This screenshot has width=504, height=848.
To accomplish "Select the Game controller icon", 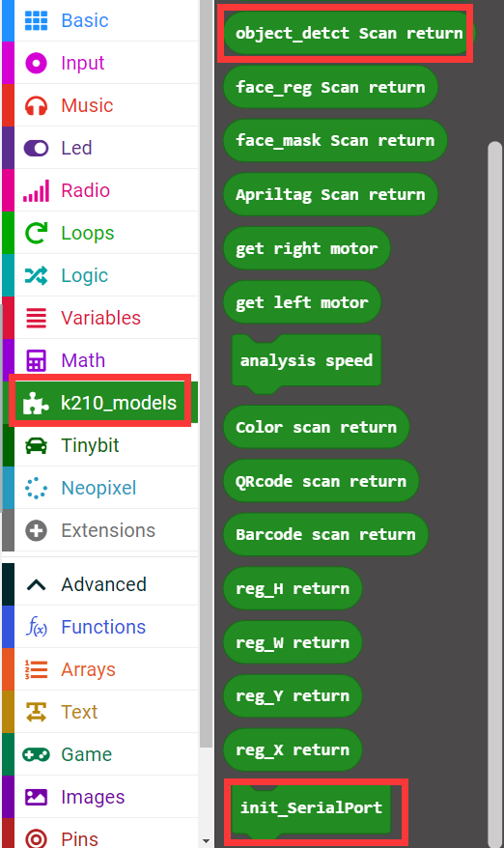I will pos(37,754).
